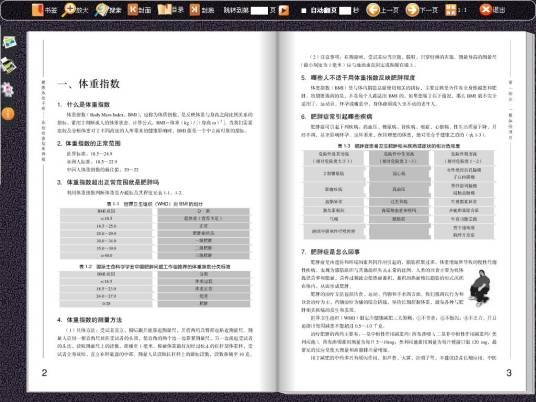Click the chapter title 一、体重指数
This screenshot has height=402, width=536.
pyautogui.click(x=89, y=84)
